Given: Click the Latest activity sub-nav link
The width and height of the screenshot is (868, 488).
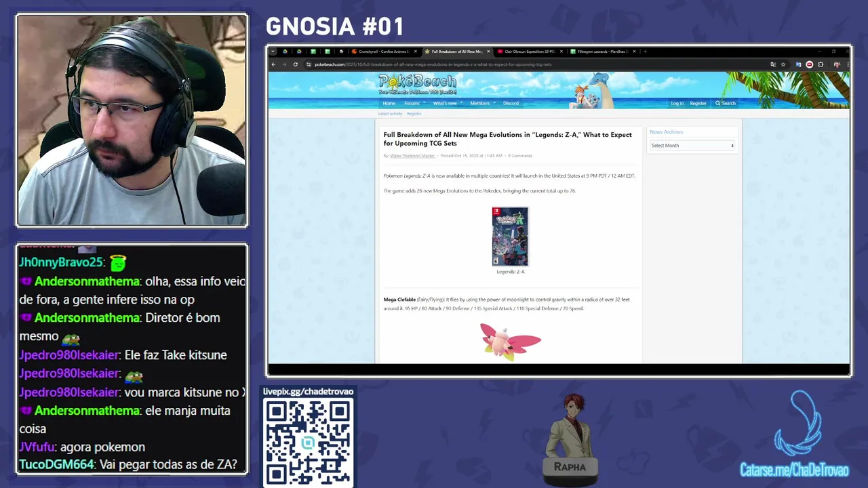Looking at the screenshot, I should (390, 114).
